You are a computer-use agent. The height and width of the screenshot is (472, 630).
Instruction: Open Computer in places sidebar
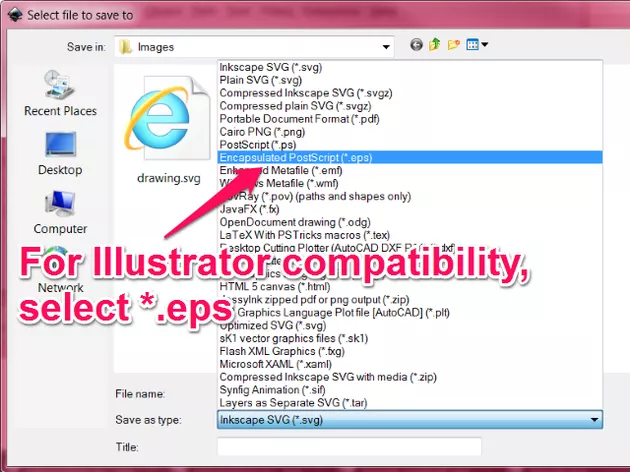pyautogui.click(x=60, y=211)
